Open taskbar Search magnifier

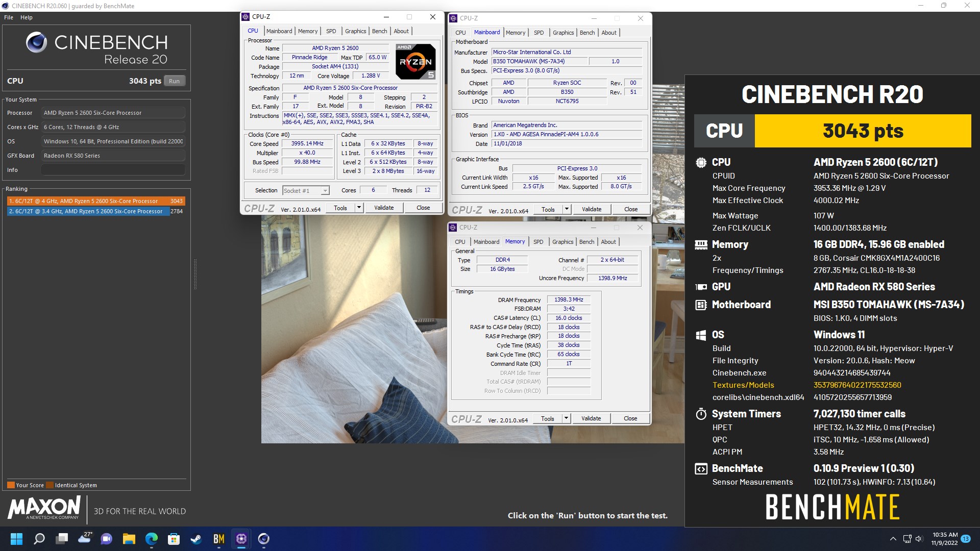(x=39, y=539)
